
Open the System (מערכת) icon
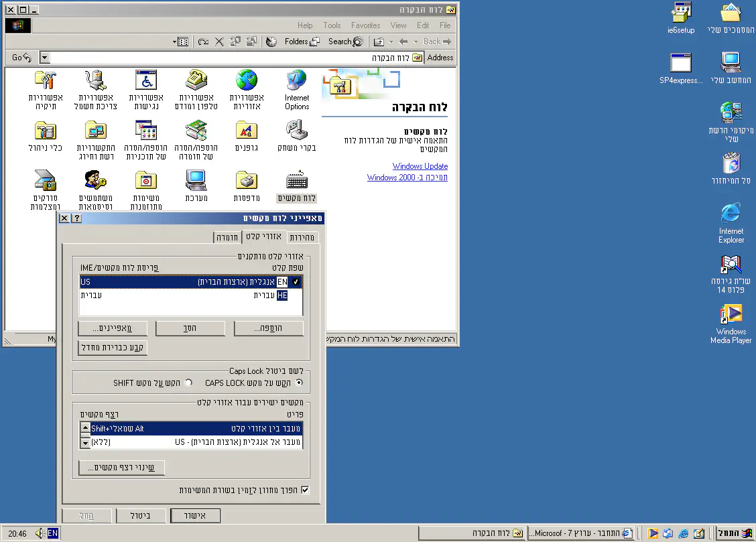[196, 180]
